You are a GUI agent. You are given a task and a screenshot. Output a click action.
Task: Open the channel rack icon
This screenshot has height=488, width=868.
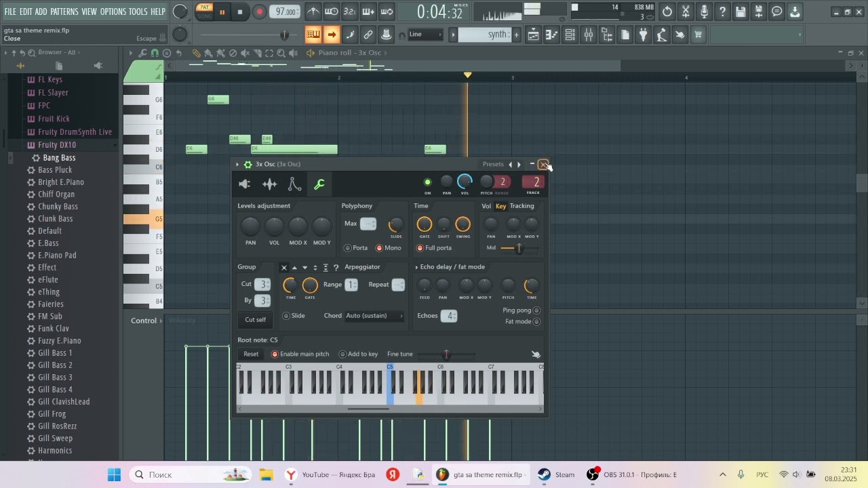tap(570, 35)
